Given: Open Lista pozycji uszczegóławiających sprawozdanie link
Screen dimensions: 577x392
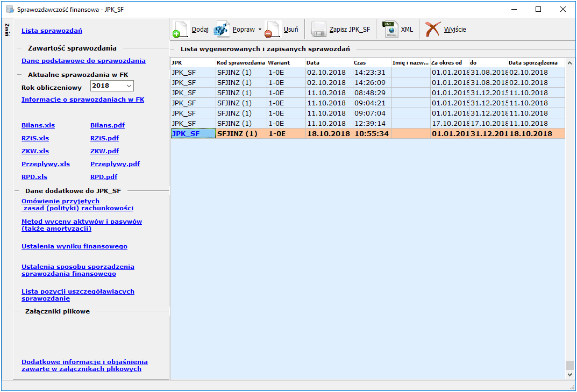Looking at the screenshot, I should (x=78, y=295).
